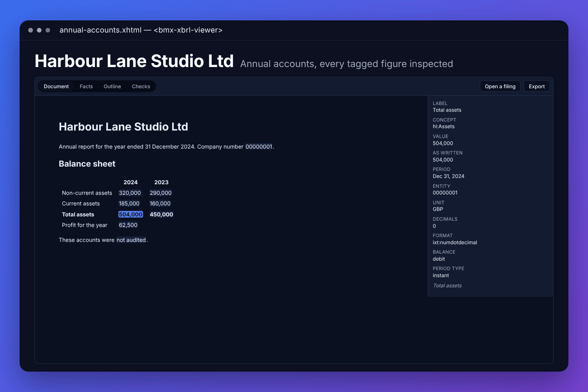This screenshot has width=588, height=392.
Task: Select the 185,000 current assets figure
Action: coord(129,203)
